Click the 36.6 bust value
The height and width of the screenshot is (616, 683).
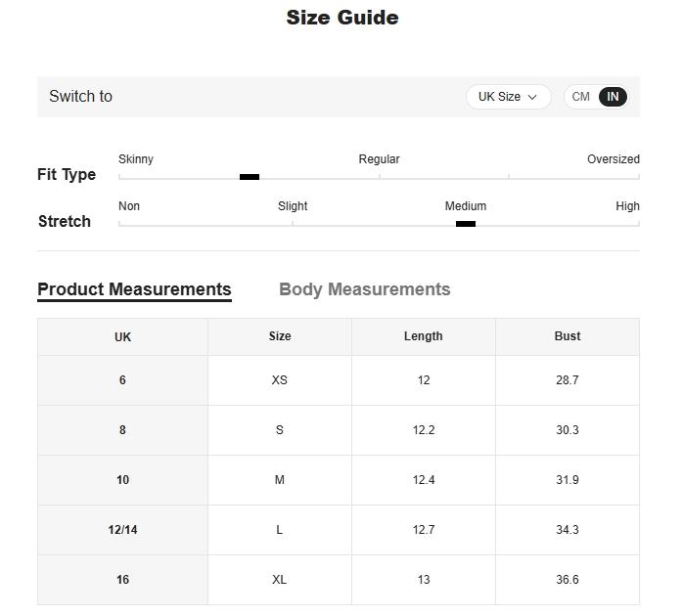coord(568,580)
